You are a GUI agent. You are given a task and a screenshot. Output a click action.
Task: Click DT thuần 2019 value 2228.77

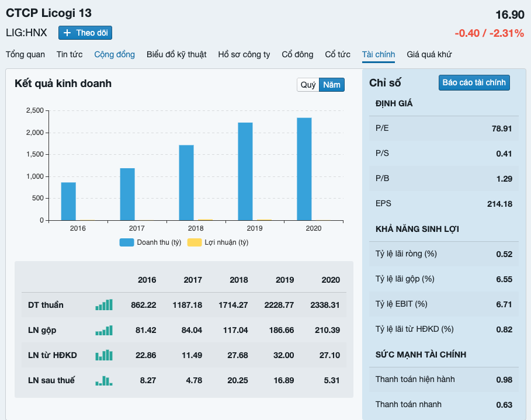279,305
